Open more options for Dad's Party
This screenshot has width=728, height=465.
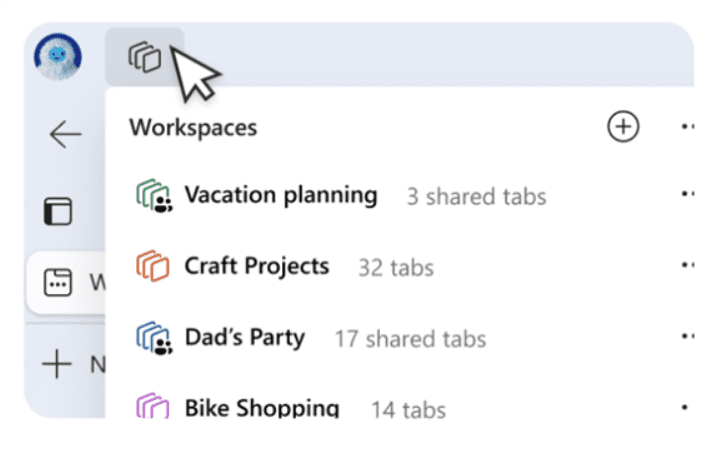(x=687, y=337)
